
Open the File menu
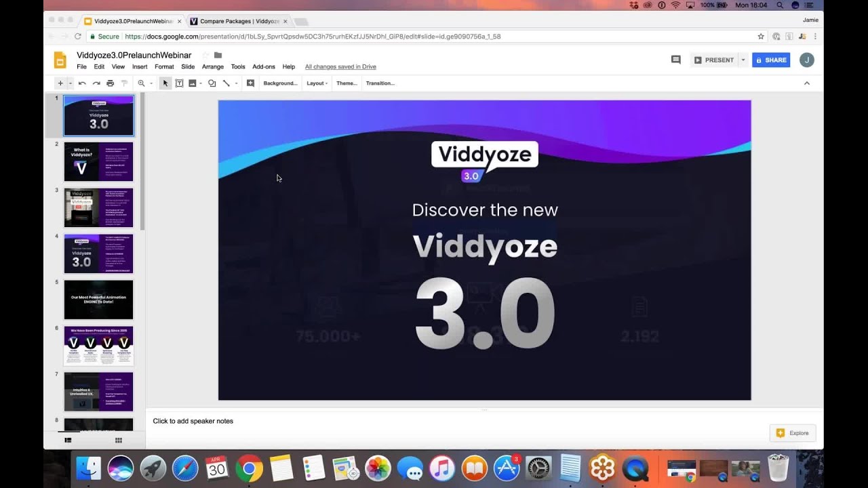pyautogui.click(x=81, y=67)
